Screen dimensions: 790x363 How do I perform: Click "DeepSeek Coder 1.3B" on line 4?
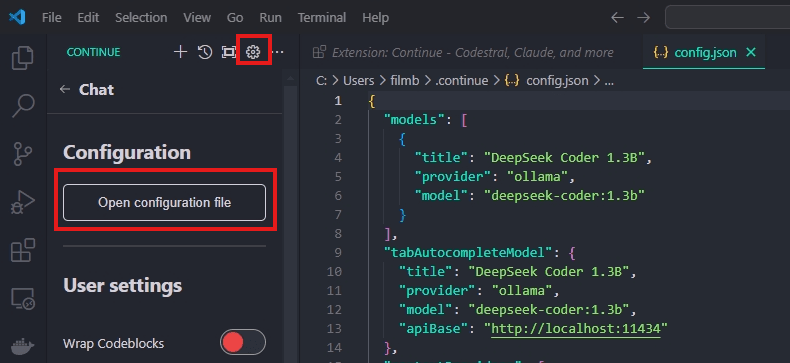point(564,158)
